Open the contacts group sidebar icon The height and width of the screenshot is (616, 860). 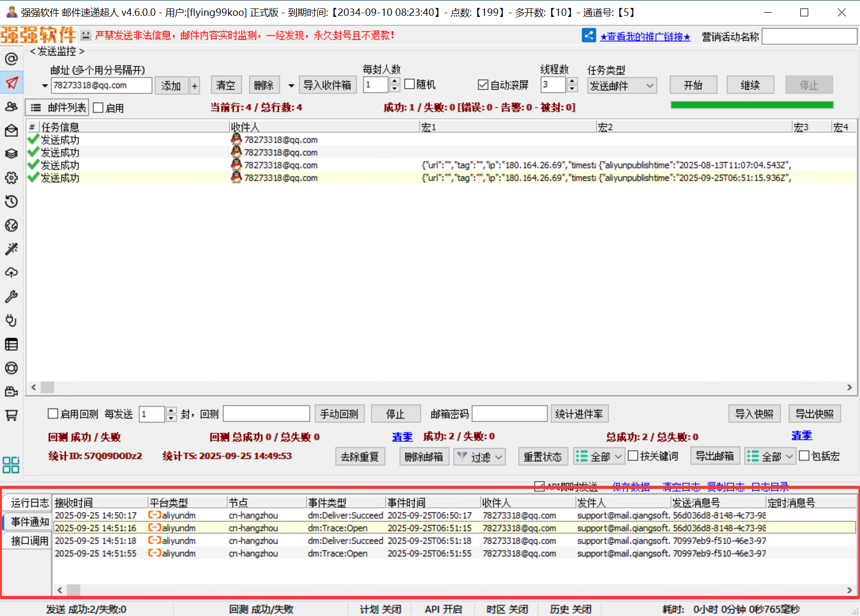point(11,107)
